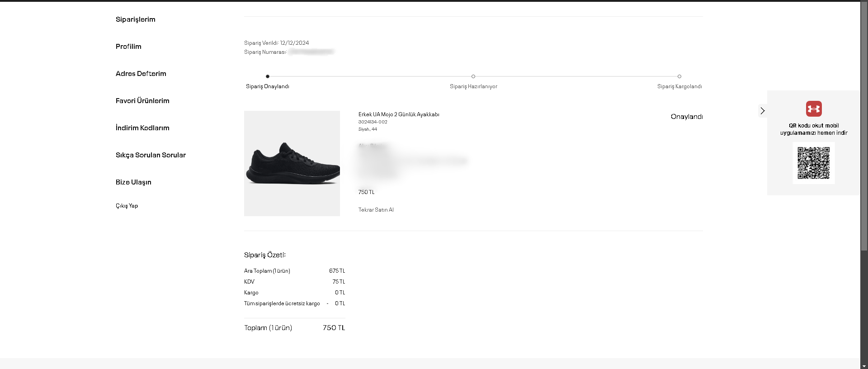Click Bize Ulaşın link

click(133, 182)
